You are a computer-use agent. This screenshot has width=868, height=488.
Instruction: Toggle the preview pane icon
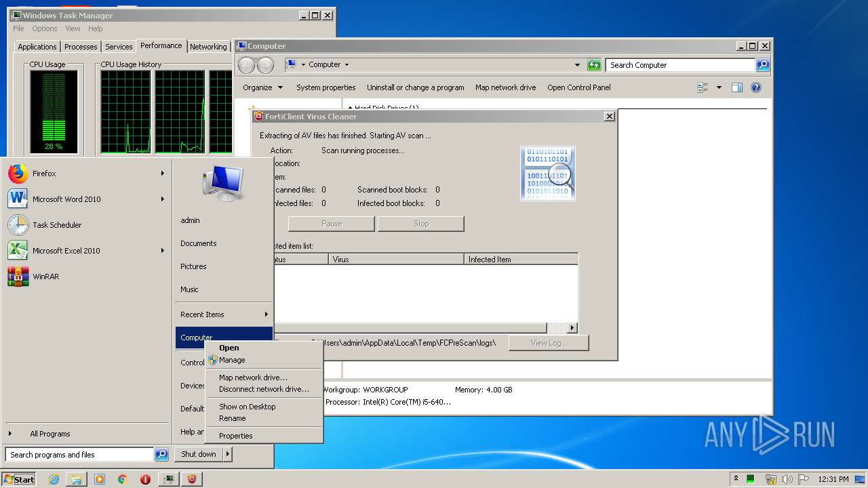737,87
